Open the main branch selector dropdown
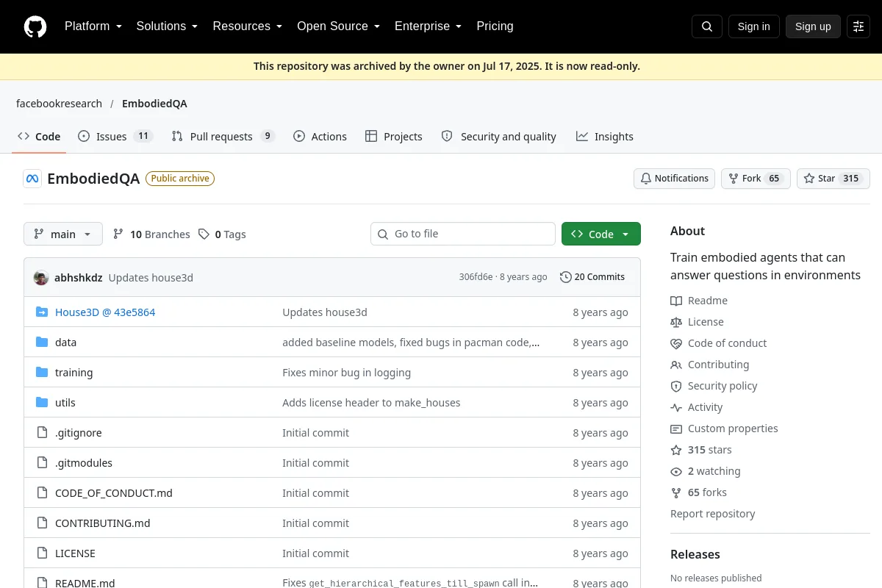882x588 pixels. click(63, 234)
